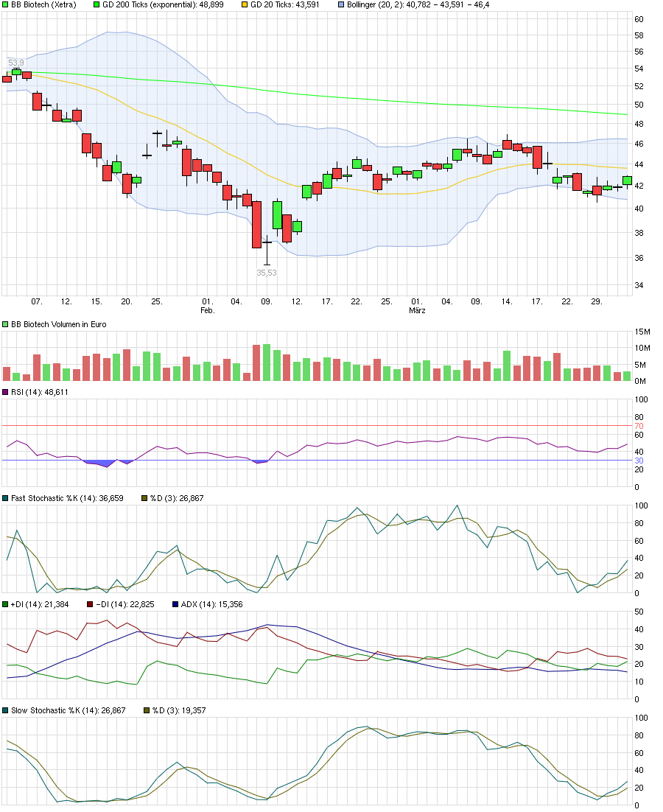This screenshot has width=663, height=812.
Task: Select the 'GD 20 Ticks: 43,591' label
Action: 285,4
